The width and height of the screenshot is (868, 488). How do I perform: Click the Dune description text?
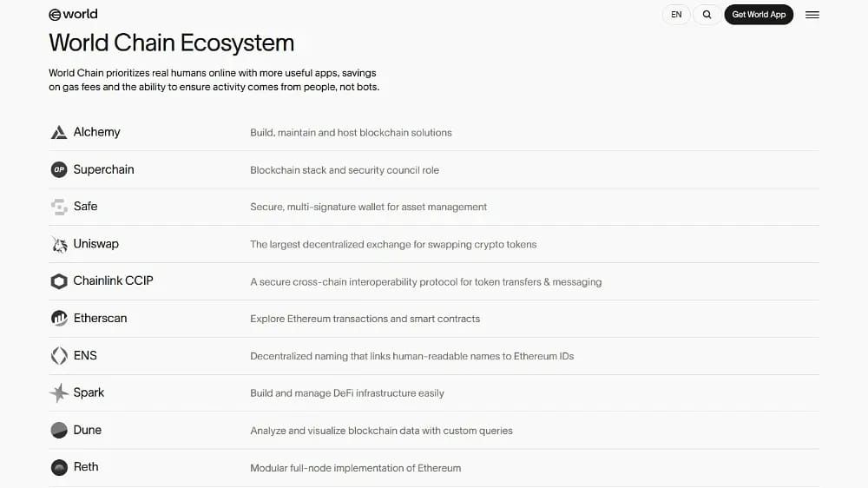click(381, 431)
